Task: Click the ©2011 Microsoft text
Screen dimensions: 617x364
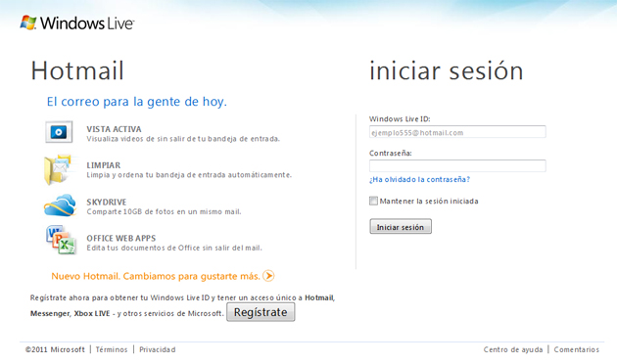Action: pos(55,349)
